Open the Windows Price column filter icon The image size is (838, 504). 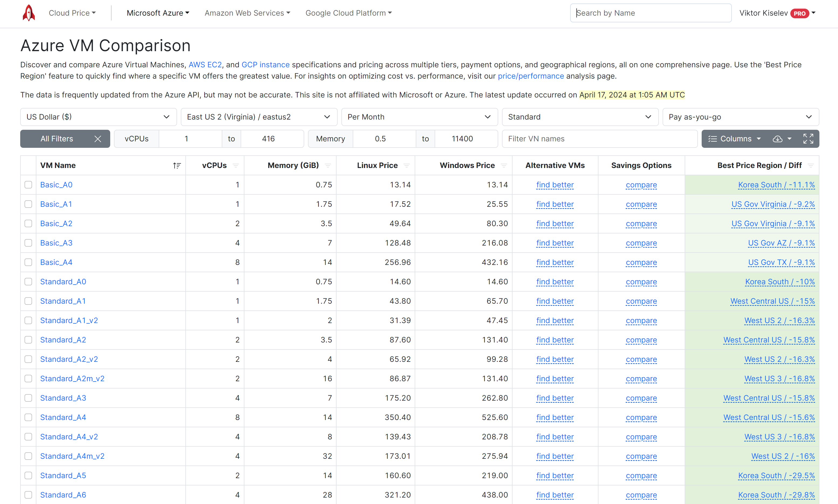pos(504,166)
